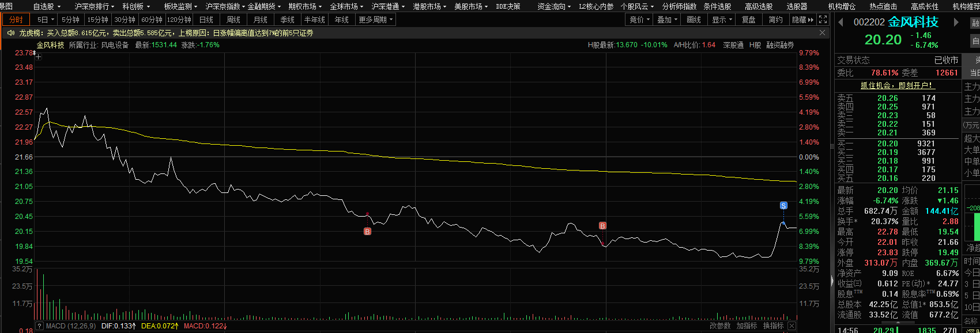Click the 买一 20.20 order book row
The image size is (980, 333).
pos(897,143)
